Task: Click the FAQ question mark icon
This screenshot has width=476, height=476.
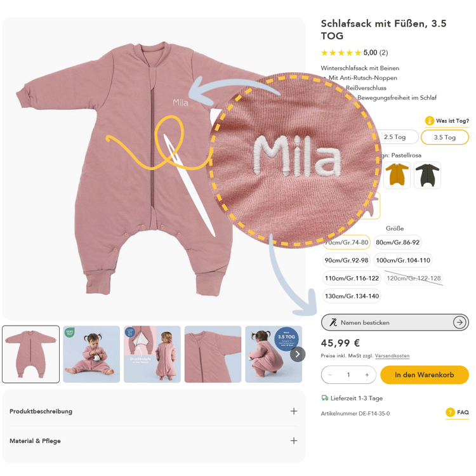Action: pos(450,413)
